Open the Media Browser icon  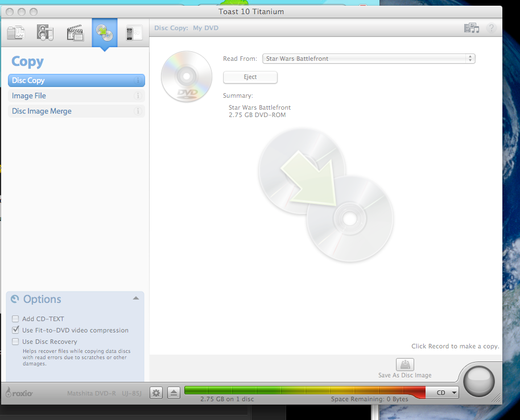[x=472, y=28]
